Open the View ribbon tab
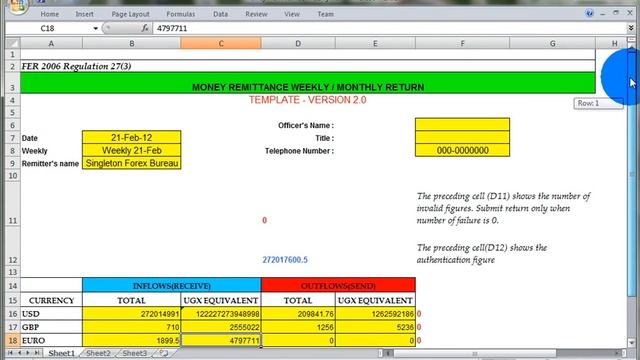Image resolution: width=640 pixels, height=360 pixels. 292,14
